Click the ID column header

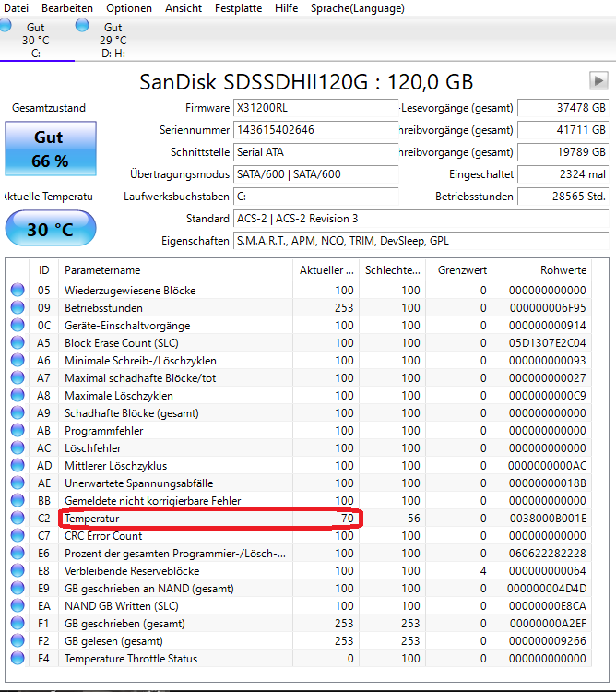[43, 270]
